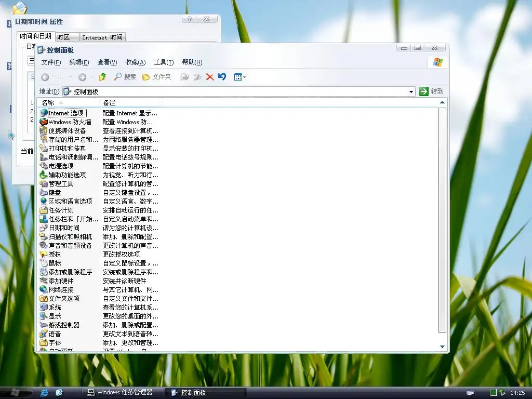Open the 工具(T) menu
This screenshot has width=532, height=399.
(164, 62)
